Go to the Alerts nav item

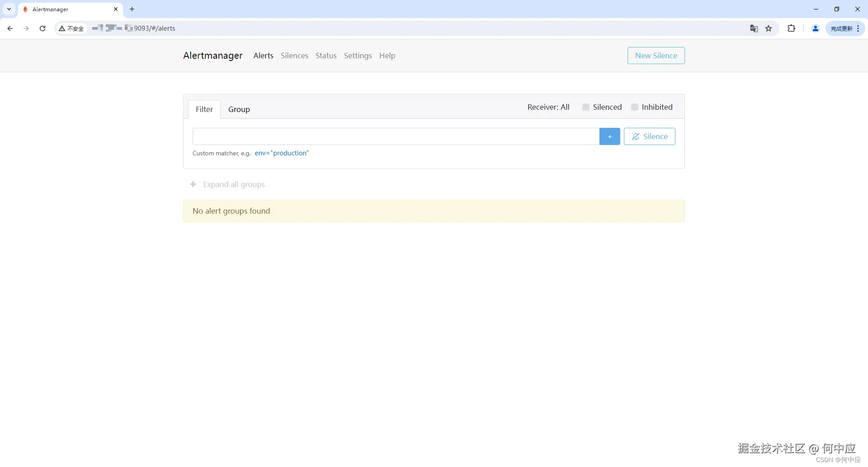(264, 56)
